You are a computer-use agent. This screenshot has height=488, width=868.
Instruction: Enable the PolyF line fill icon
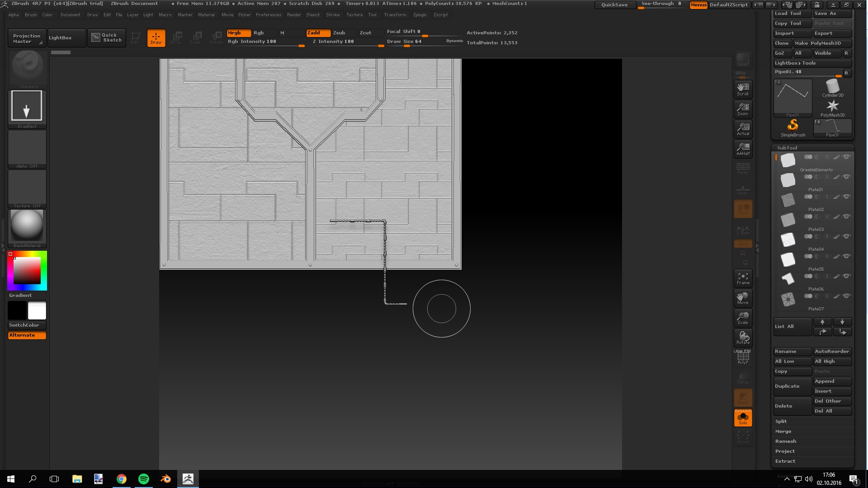(x=743, y=358)
